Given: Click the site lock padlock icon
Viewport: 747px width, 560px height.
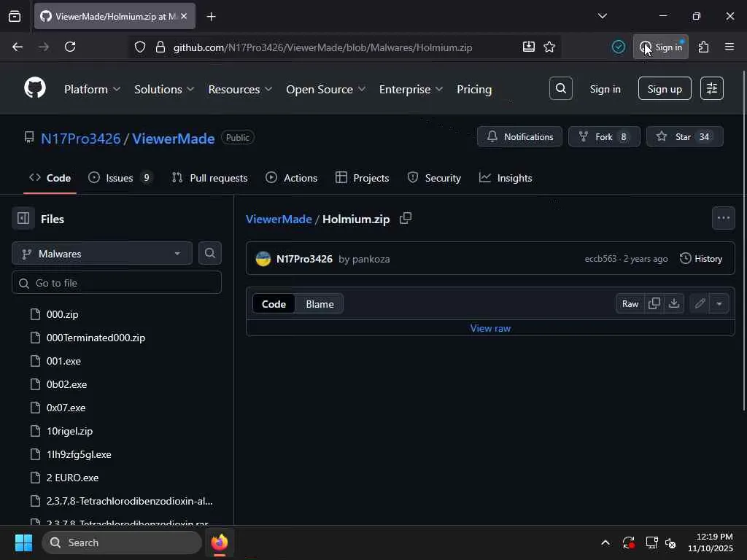Looking at the screenshot, I should point(160,47).
